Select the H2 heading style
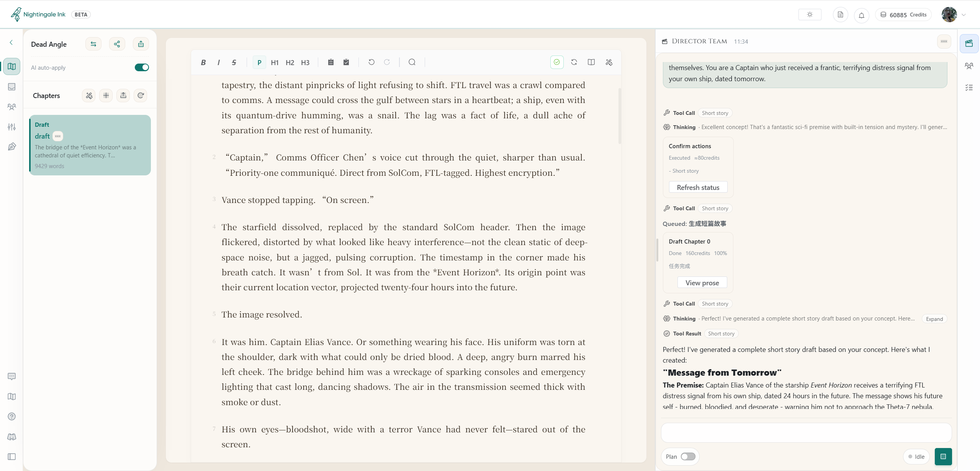The height and width of the screenshot is (471, 980). (x=290, y=62)
